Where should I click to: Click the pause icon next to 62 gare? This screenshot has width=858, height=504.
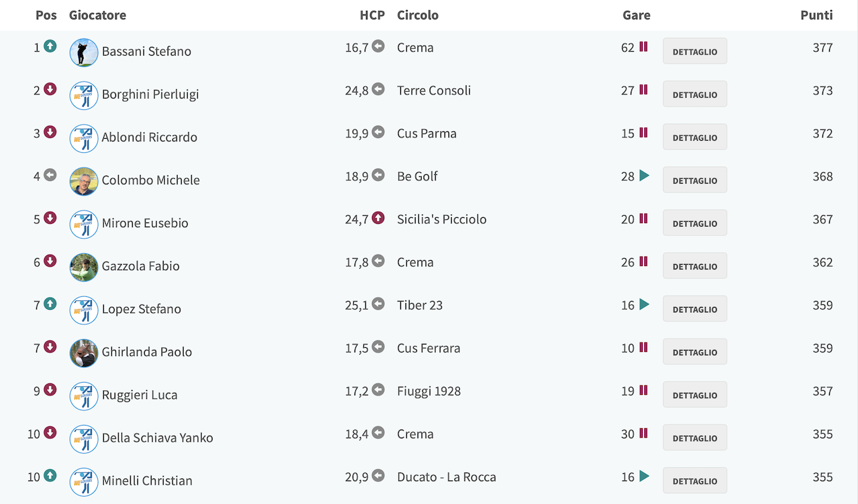click(643, 47)
